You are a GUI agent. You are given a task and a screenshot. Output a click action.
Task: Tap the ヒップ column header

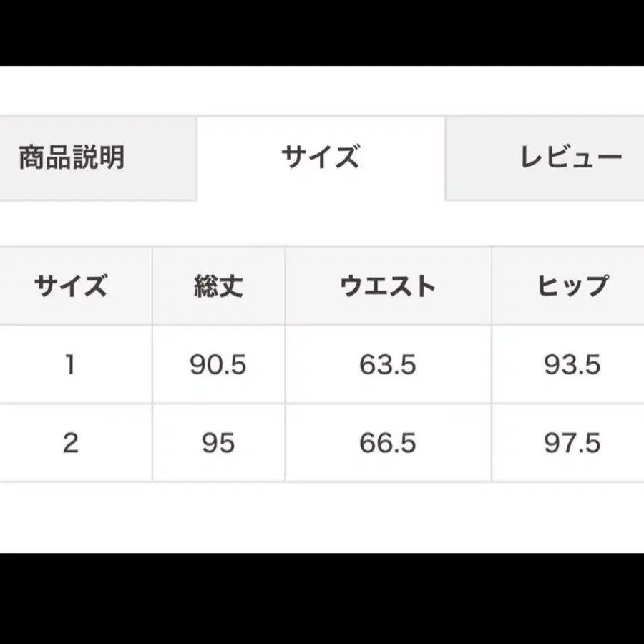pyautogui.click(x=572, y=286)
